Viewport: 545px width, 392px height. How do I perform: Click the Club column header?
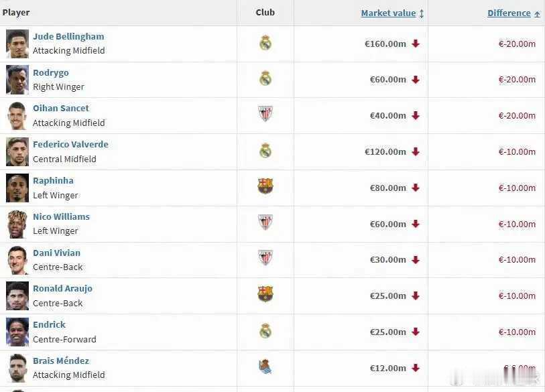[x=265, y=13]
